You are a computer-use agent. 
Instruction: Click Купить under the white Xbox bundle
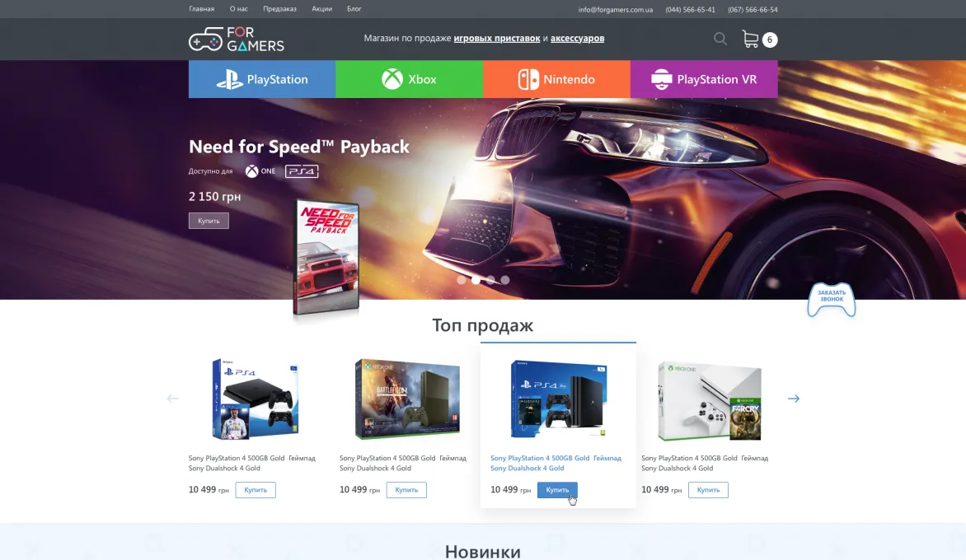tap(709, 490)
